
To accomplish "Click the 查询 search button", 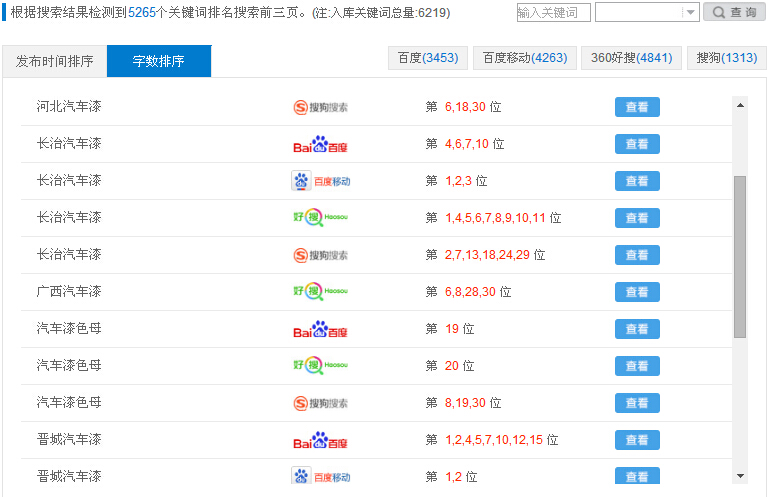I will (734, 12).
